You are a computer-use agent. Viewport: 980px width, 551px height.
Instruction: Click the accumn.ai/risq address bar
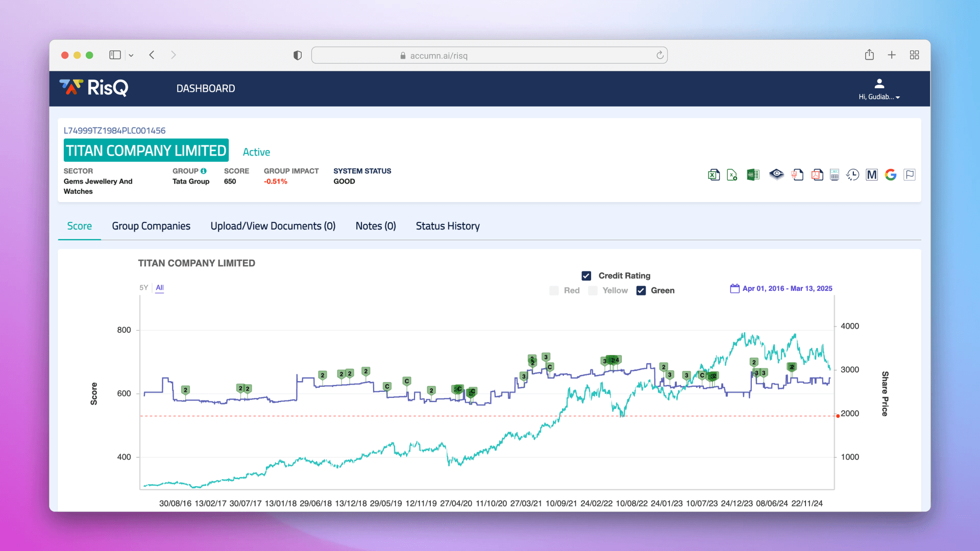pyautogui.click(x=489, y=55)
